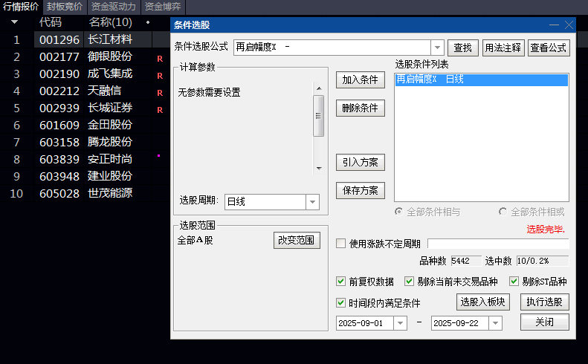Click the R marker beside 长城证券
588x364 pixels.
click(x=160, y=110)
